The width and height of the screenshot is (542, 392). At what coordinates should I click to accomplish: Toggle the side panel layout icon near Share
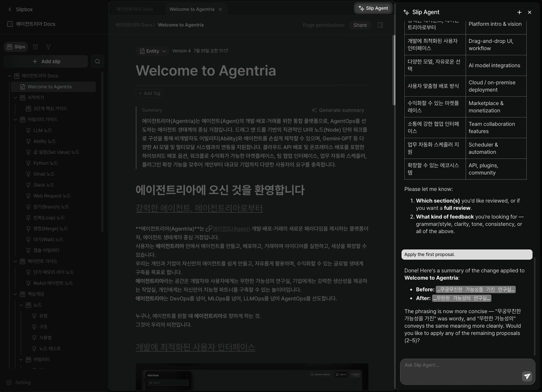point(380,25)
